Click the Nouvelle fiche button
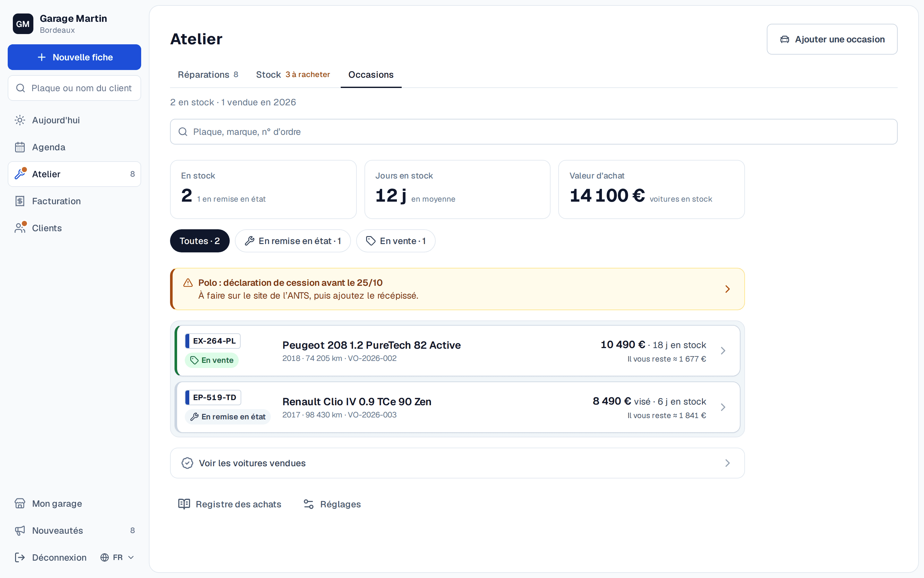924x578 pixels. [74, 57]
